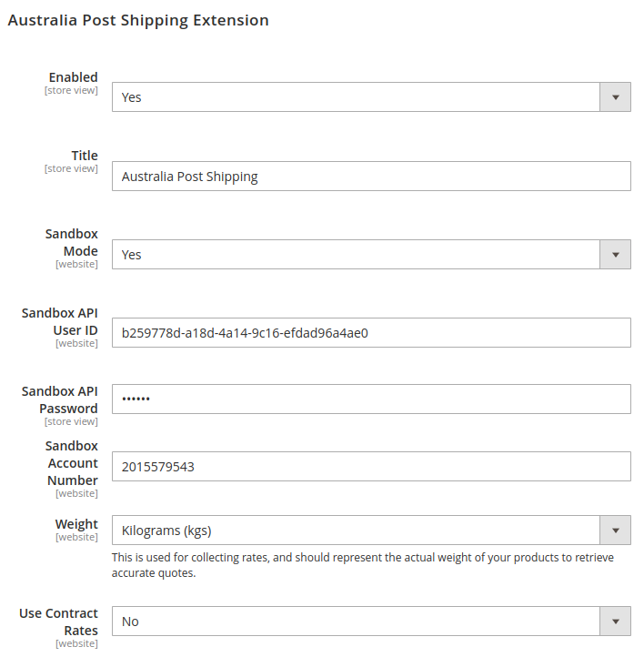Click the arrow on the Weight select
The width and height of the screenshot is (644, 657).
(615, 531)
